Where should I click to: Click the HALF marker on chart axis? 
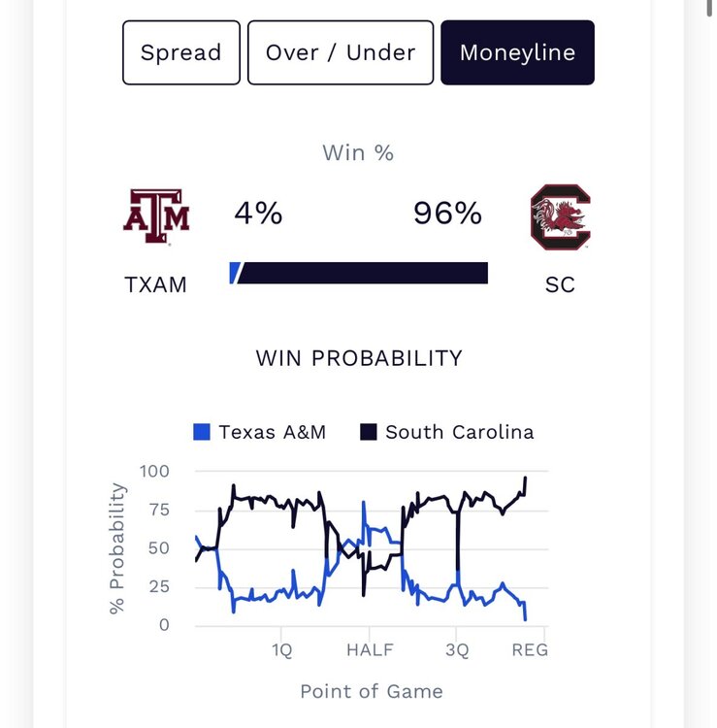coord(370,650)
